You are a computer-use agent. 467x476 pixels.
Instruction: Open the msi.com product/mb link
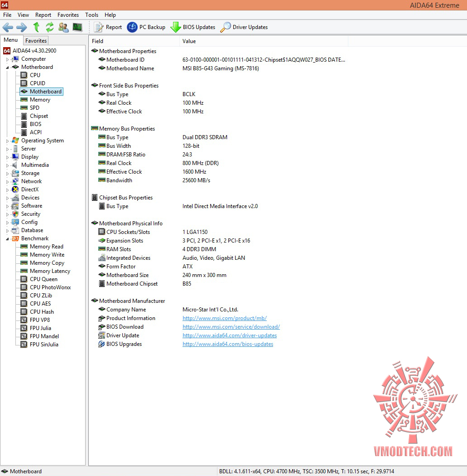click(224, 318)
